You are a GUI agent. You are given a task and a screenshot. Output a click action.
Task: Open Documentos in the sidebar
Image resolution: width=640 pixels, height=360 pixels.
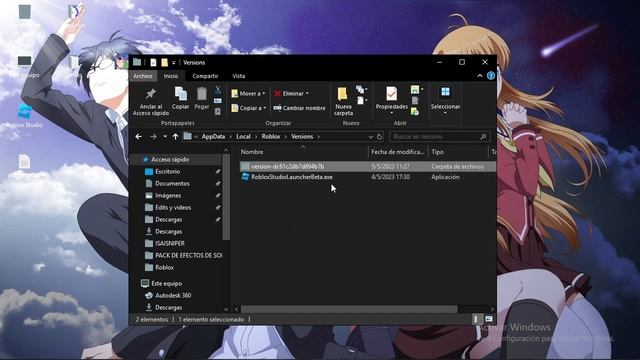tap(172, 183)
